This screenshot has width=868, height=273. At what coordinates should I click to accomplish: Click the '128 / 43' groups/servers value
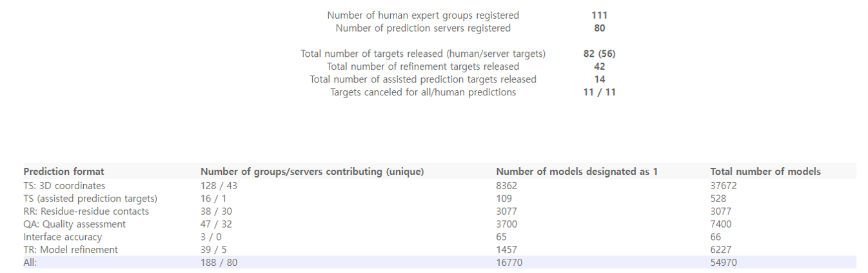pos(220,186)
